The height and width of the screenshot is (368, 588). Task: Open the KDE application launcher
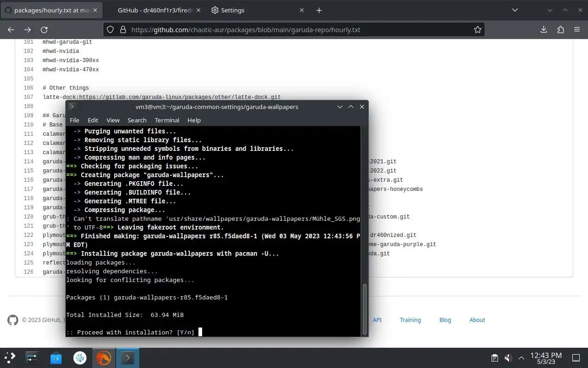[10, 357]
